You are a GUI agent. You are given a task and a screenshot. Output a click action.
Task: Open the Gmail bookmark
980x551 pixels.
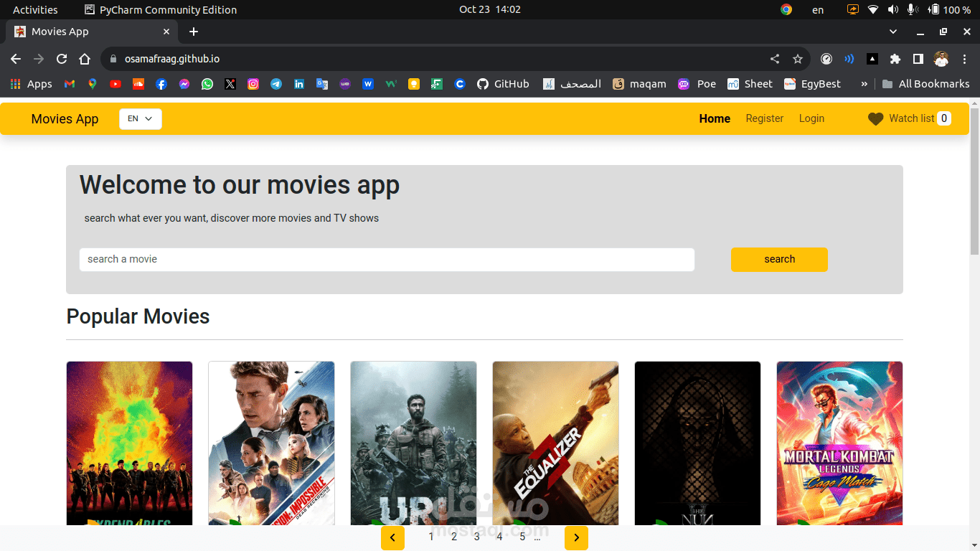tap(70, 84)
